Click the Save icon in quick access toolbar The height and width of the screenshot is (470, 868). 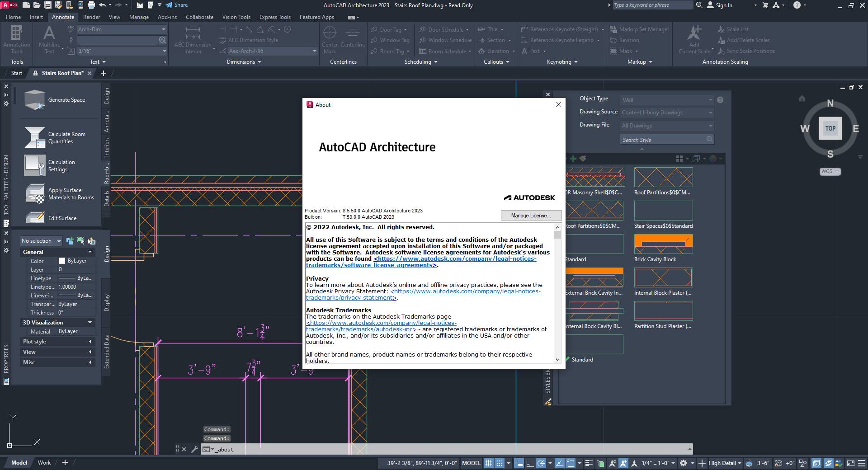[47, 5]
